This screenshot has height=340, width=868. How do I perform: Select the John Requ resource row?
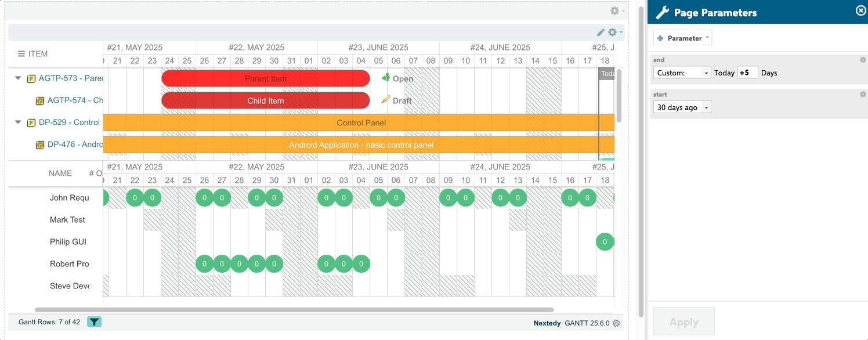tap(69, 198)
